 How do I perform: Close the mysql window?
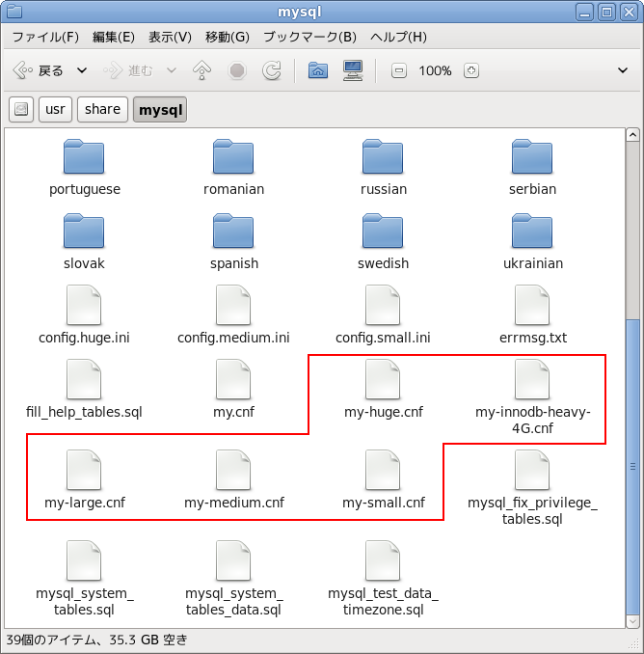tap(629, 12)
